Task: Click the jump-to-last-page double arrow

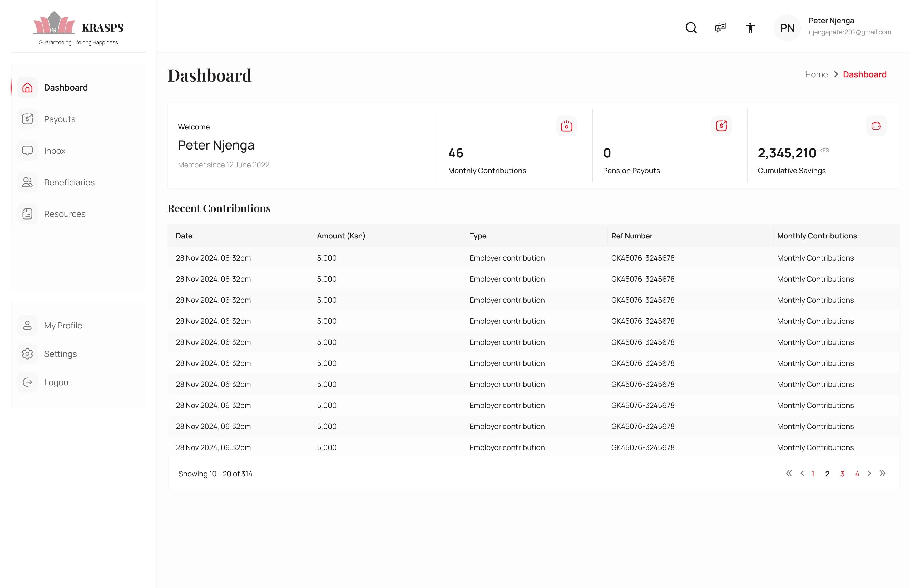Action: tap(883, 474)
